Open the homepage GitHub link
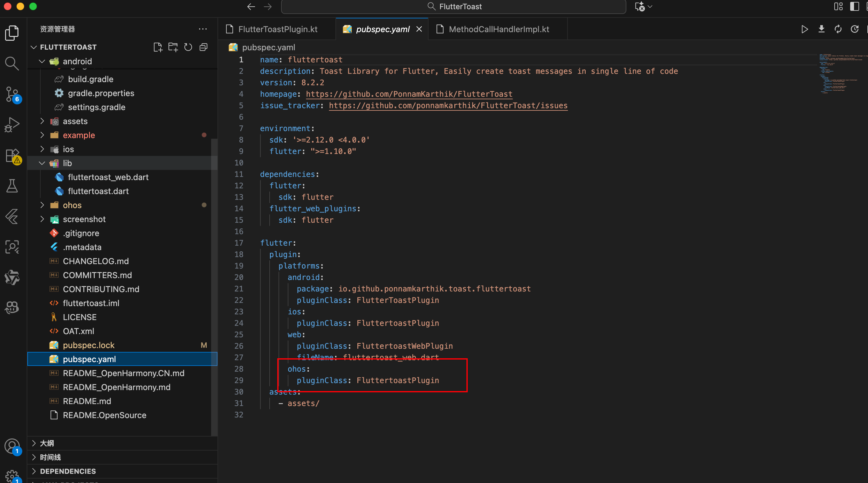This screenshot has width=868, height=483. coord(409,94)
